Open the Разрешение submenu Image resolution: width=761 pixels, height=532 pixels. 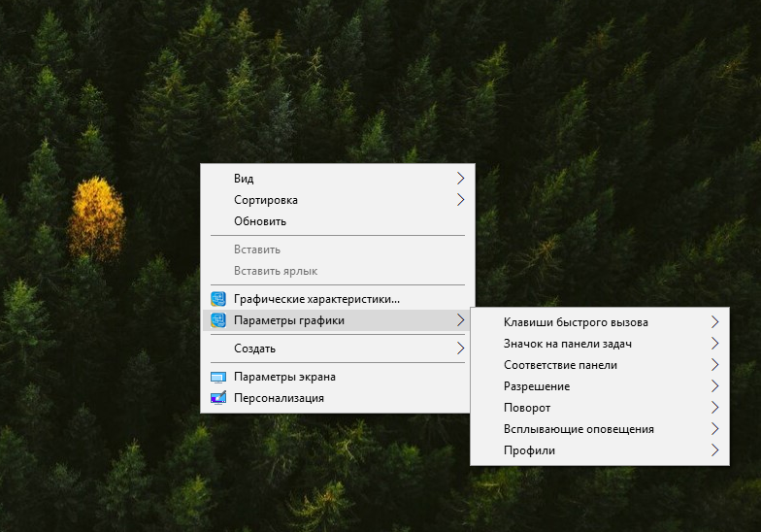pos(537,386)
